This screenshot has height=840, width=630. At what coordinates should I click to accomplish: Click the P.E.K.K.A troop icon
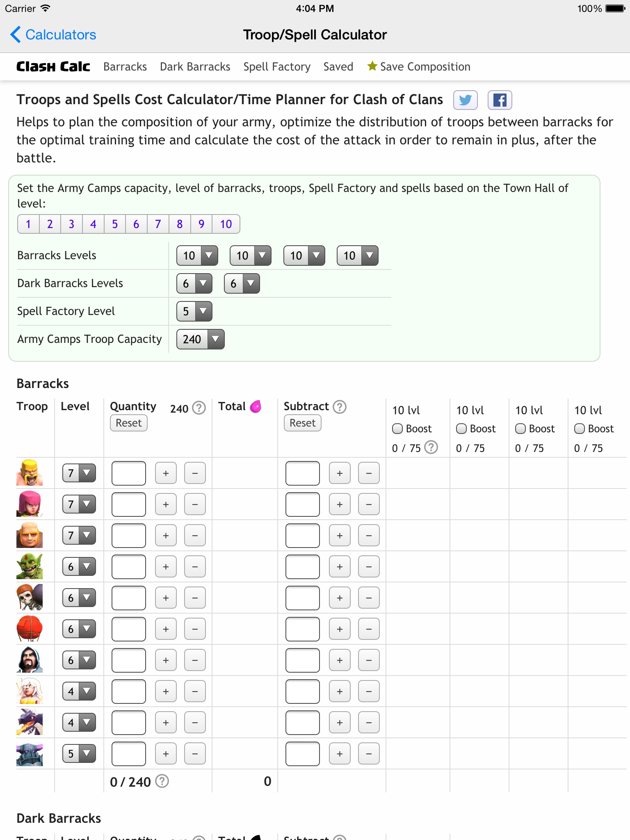point(30,754)
